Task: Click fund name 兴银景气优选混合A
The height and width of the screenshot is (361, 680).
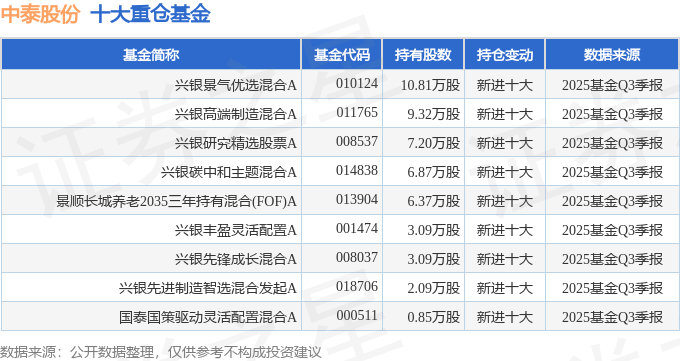Action: coord(235,85)
